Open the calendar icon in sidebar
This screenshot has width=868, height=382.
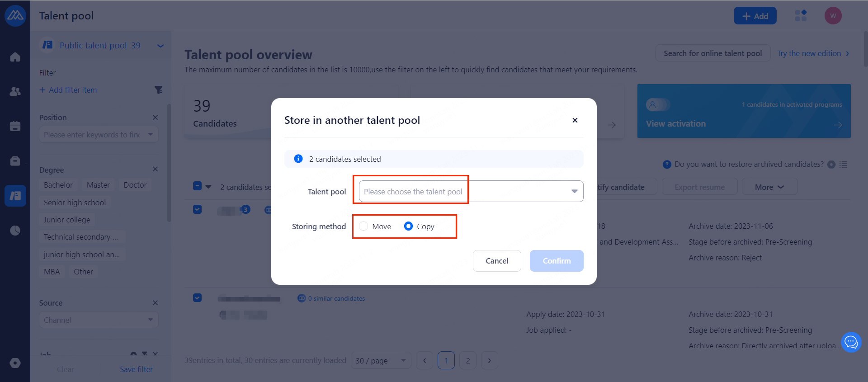[x=15, y=126]
